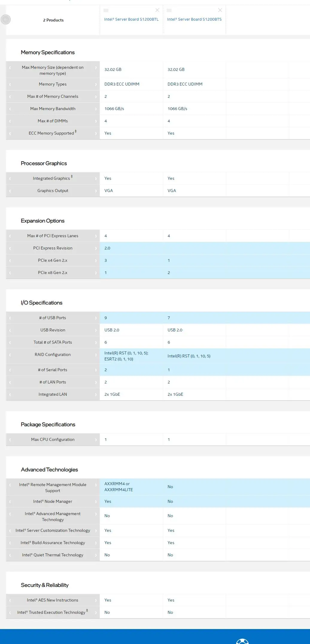Click right chevron on RAID Configuration row

pyautogui.click(x=96, y=355)
